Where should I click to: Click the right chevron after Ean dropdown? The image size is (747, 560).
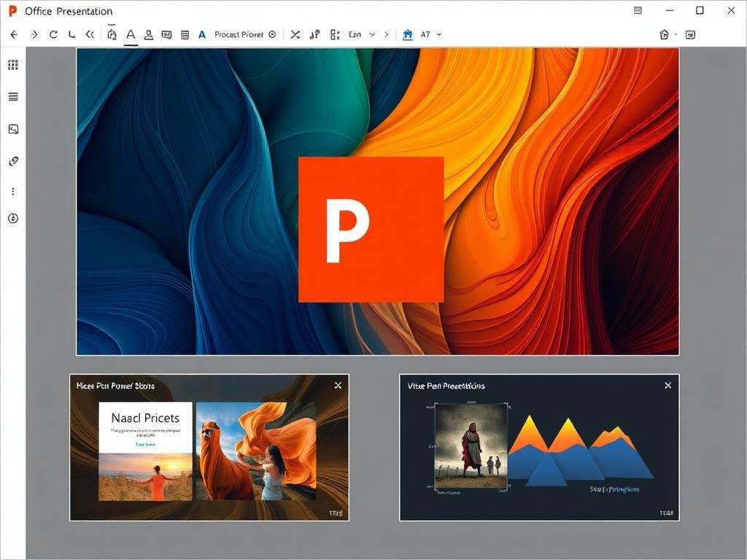pyautogui.click(x=387, y=35)
